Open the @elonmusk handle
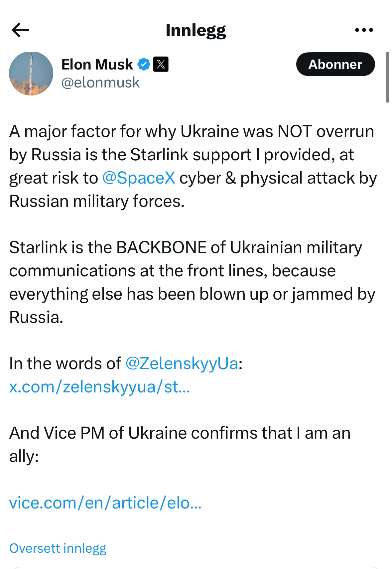 point(100,82)
